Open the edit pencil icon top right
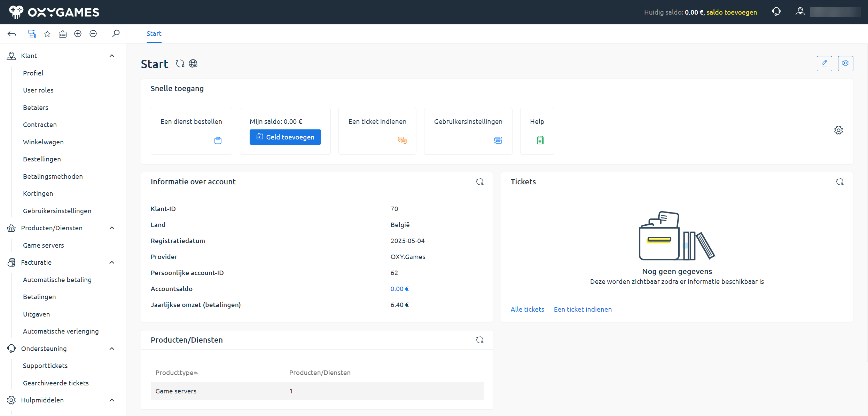The image size is (868, 416). coord(824,63)
